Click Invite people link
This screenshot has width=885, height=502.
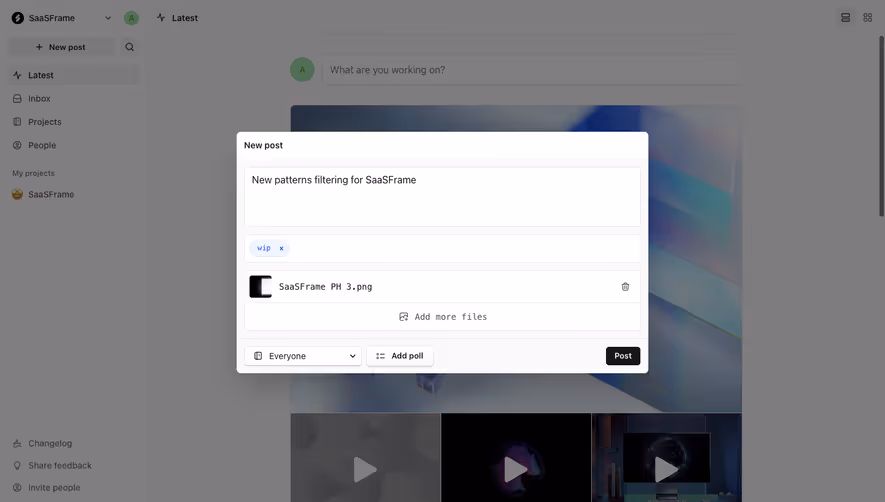click(54, 487)
